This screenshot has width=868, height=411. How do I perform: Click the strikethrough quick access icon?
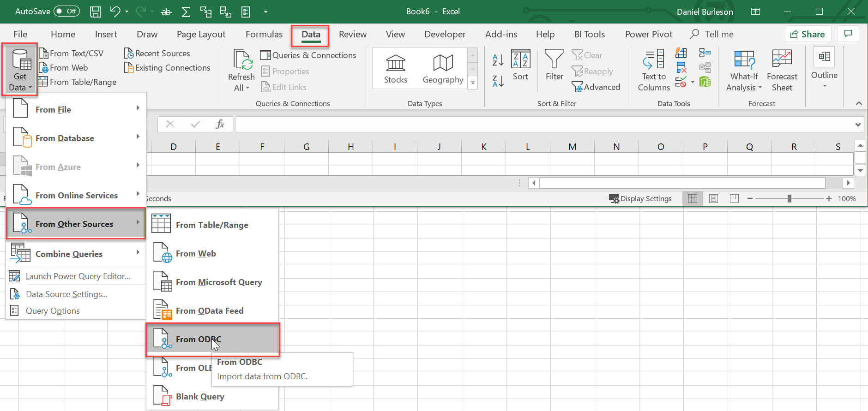[x=166, y=12]
